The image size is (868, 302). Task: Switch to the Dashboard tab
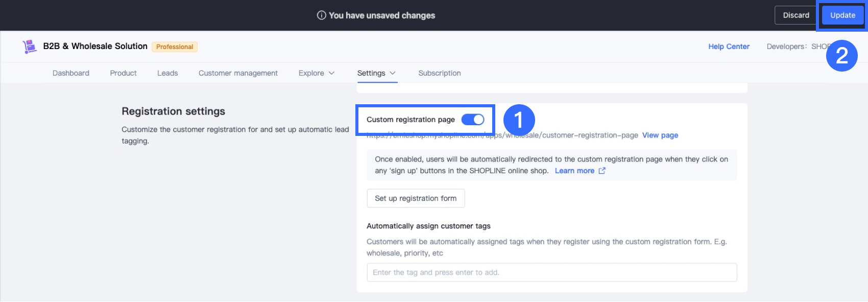tap(71, 73)
